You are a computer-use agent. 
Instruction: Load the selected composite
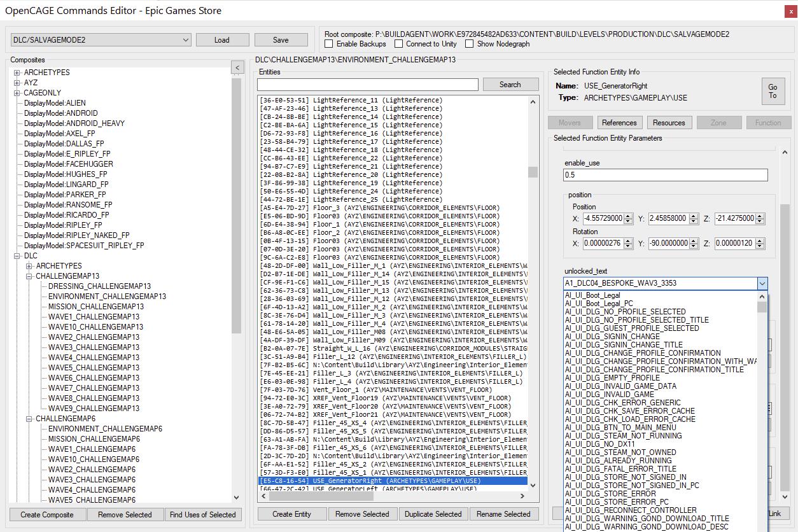click(222, 39)
